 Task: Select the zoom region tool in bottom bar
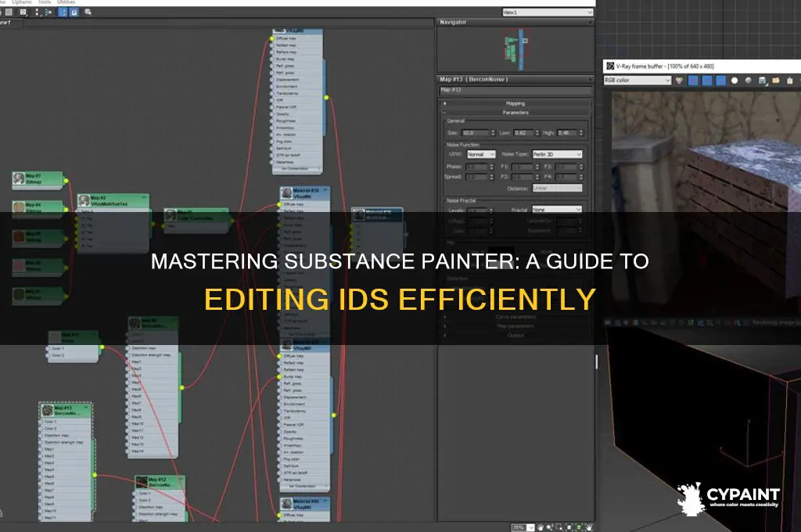coord(560,527)
